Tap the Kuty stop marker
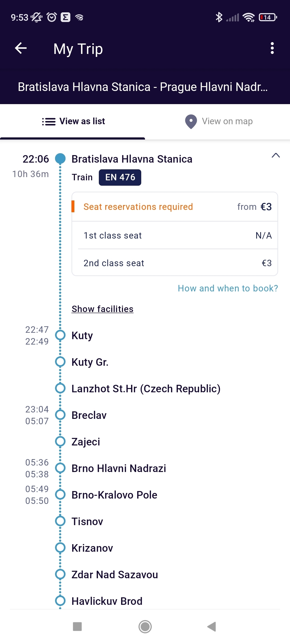The image size is (290, 644). pyautogui.click(x=60, y=335)
